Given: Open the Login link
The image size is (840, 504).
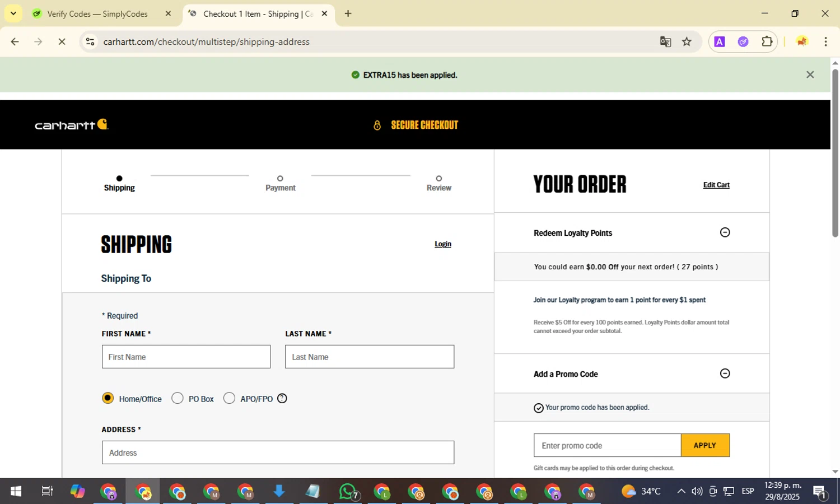Looking at the screenshot, I should click(443, 244).
